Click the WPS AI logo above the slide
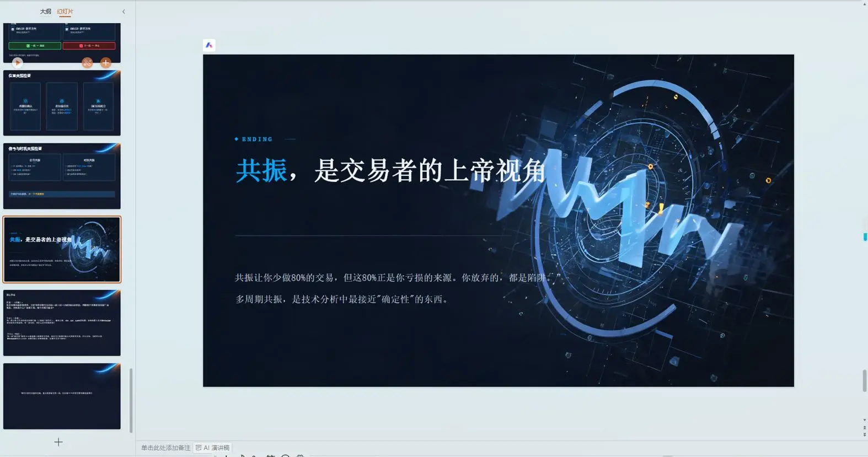 click(209, 45)
